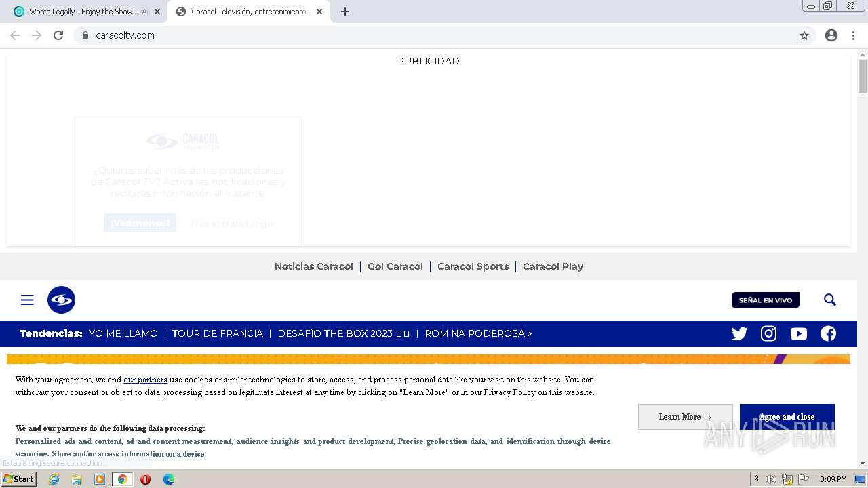Click the Señal en Vivo button
Image resolution: width=868 pixels, height=488 pixels.
(766, 300)
